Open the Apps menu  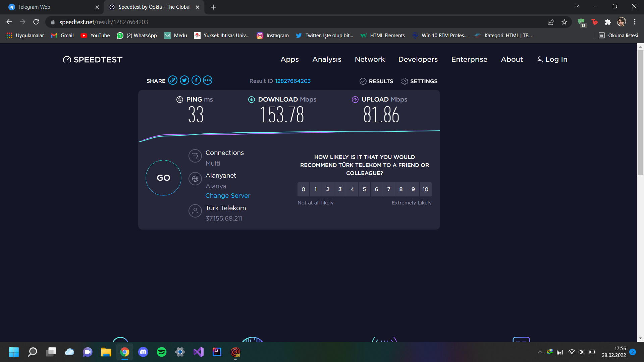289,59
